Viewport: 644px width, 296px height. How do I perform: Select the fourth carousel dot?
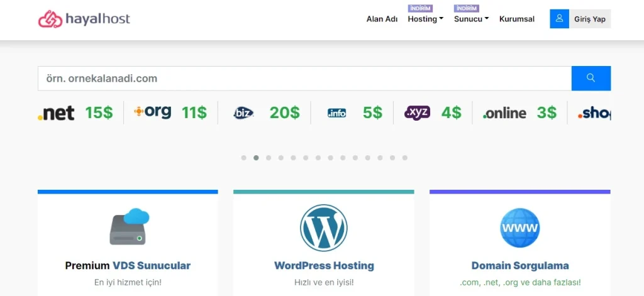(x=281, y=158)
